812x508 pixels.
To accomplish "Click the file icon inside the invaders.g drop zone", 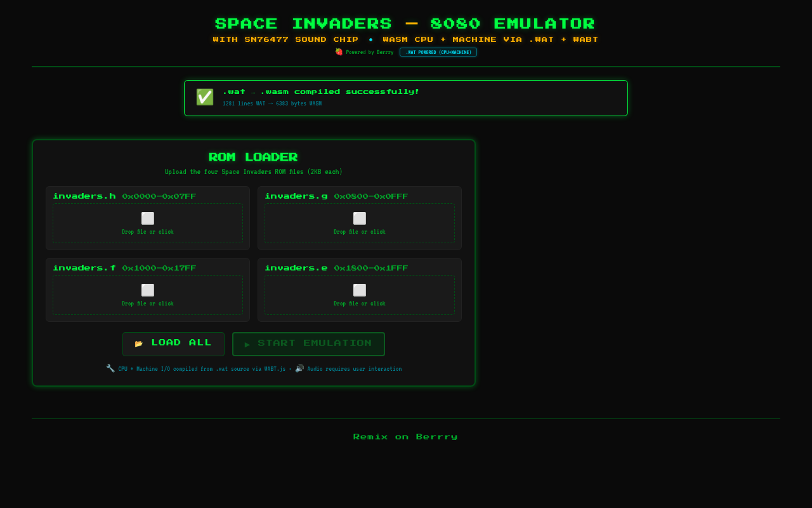I will [359, 218].
